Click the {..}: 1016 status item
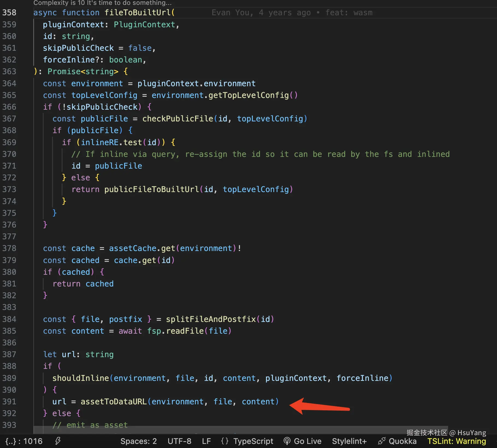 point(24,441)
